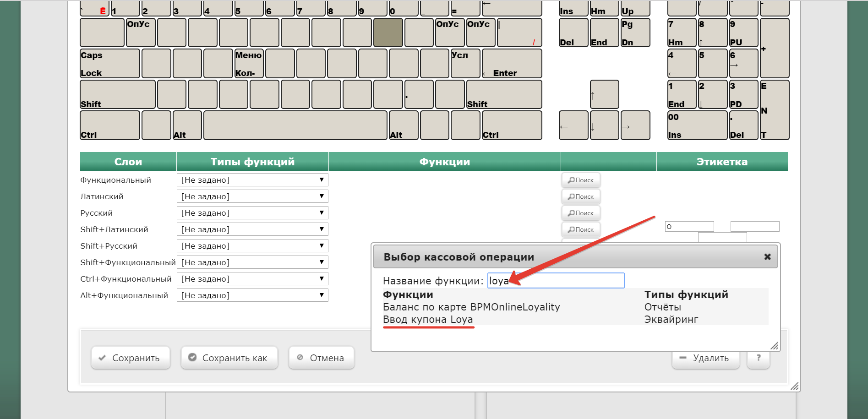The height and width of the screenshot is (419, 868).
Task: Click the Enter key on the virtual keyboard
Action: click(x=512, y=64)
